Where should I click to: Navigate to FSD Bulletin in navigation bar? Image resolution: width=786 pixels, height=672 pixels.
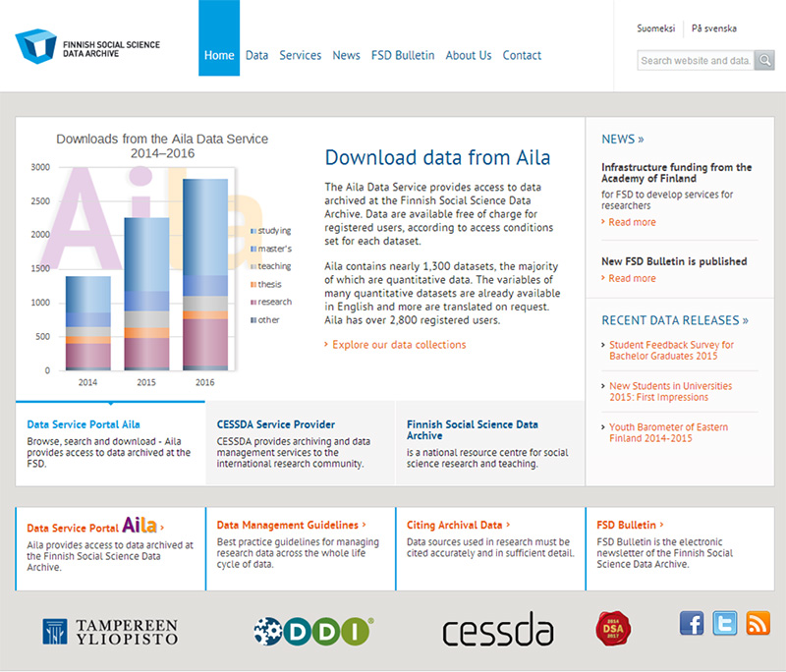tap(403, 55)
